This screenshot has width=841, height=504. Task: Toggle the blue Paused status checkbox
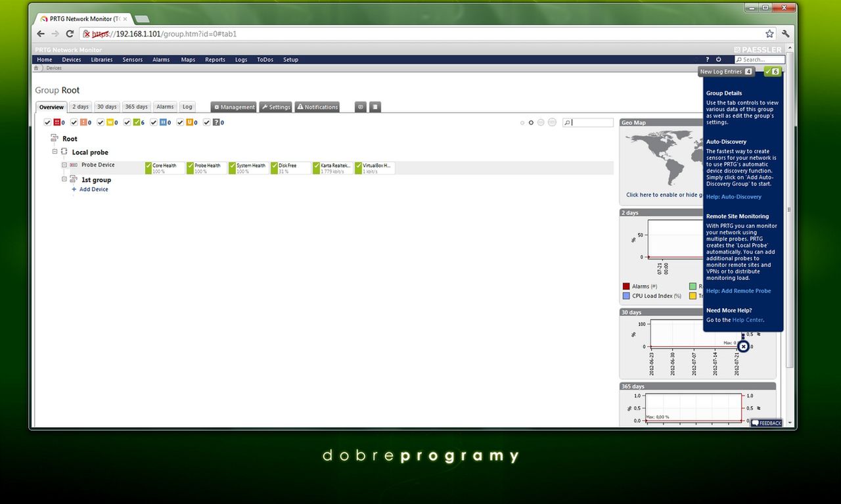(x=154, y=122)
